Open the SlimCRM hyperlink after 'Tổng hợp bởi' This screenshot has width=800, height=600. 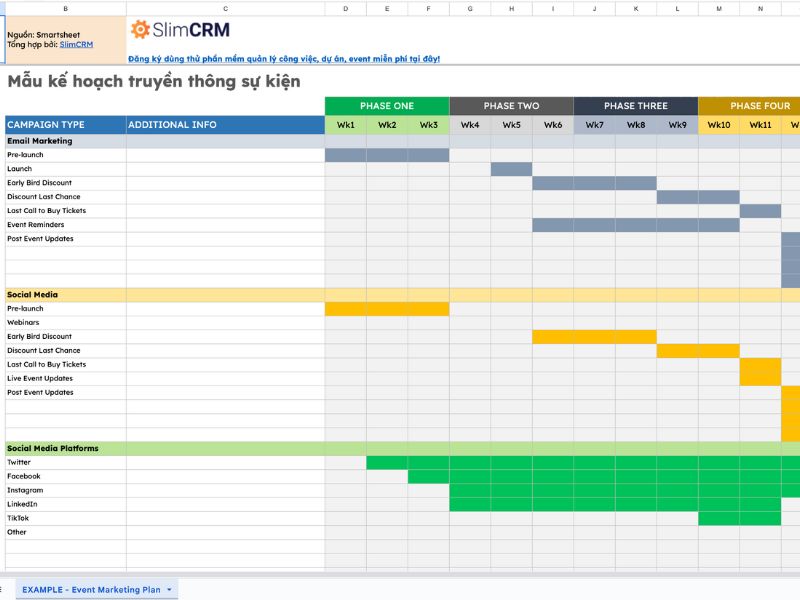[x=76, y=44]
